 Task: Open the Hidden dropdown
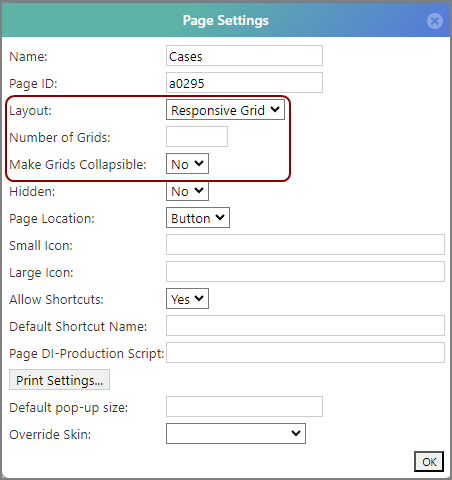pyautogui.click(x=187, y=191)
